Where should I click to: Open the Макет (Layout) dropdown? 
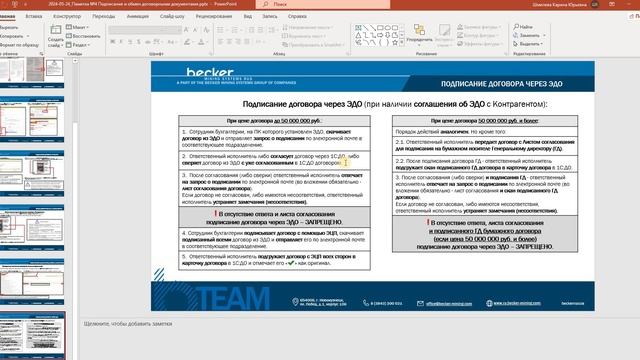click(77, 27)
